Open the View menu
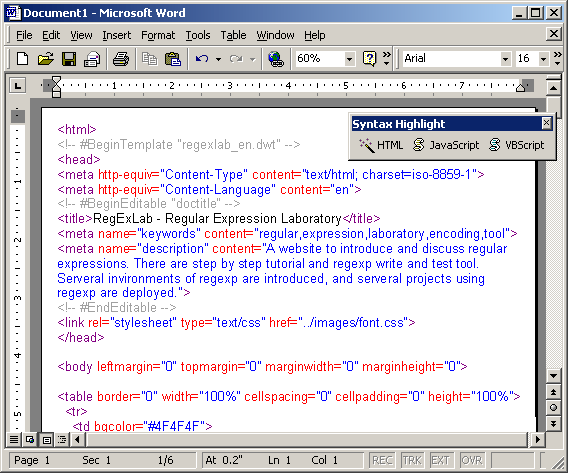Image resolution: width=568 pixels, height=473 pixels. tap(81, 35)
